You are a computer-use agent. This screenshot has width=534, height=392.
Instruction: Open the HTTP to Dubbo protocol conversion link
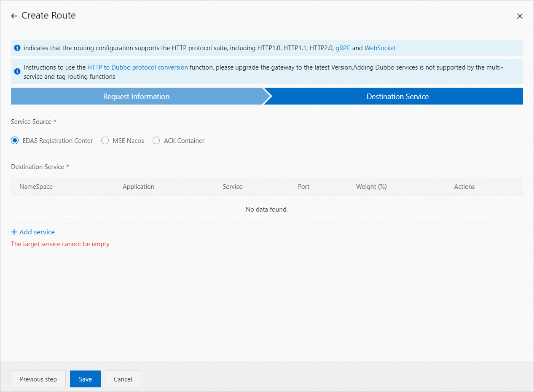[x=137, y=67]
